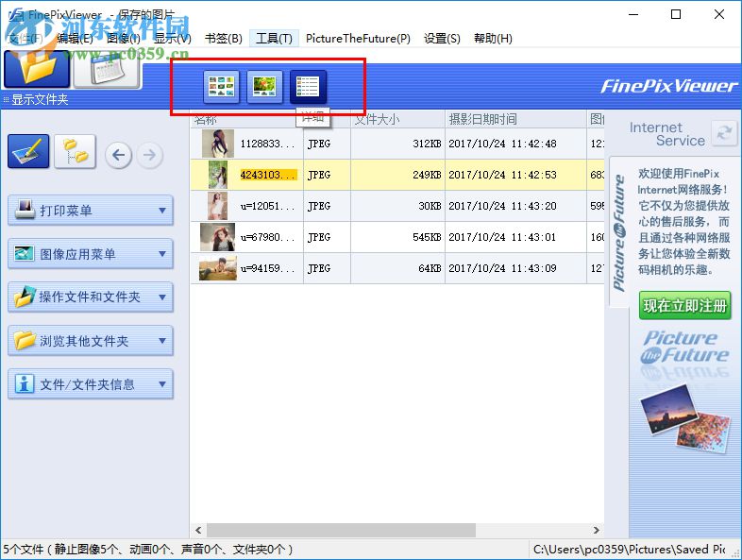Click the file name u=67980...
The height and width of the screenshot is (560, 742).
(x=267, y=237)
